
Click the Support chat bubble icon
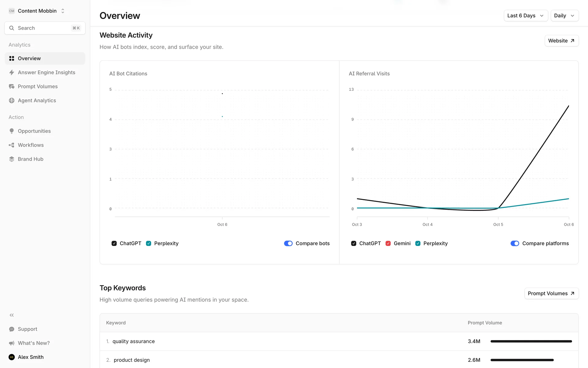[12, 329]
